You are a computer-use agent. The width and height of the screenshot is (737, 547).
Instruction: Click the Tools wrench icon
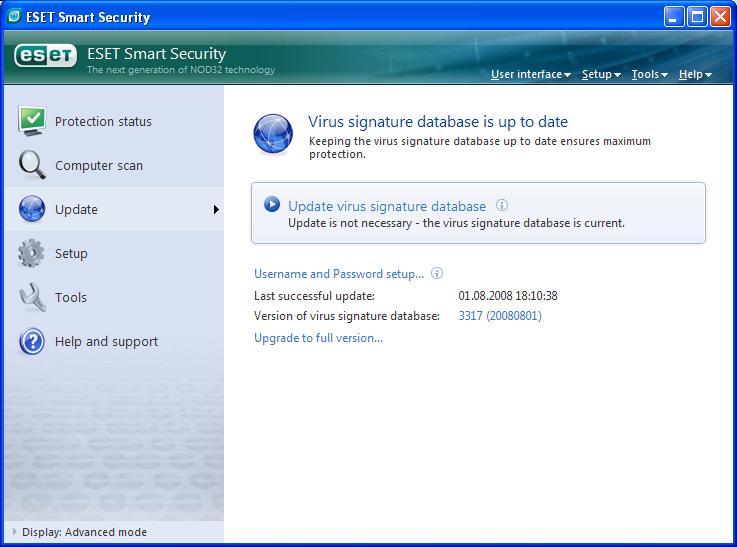click(32, 297)
